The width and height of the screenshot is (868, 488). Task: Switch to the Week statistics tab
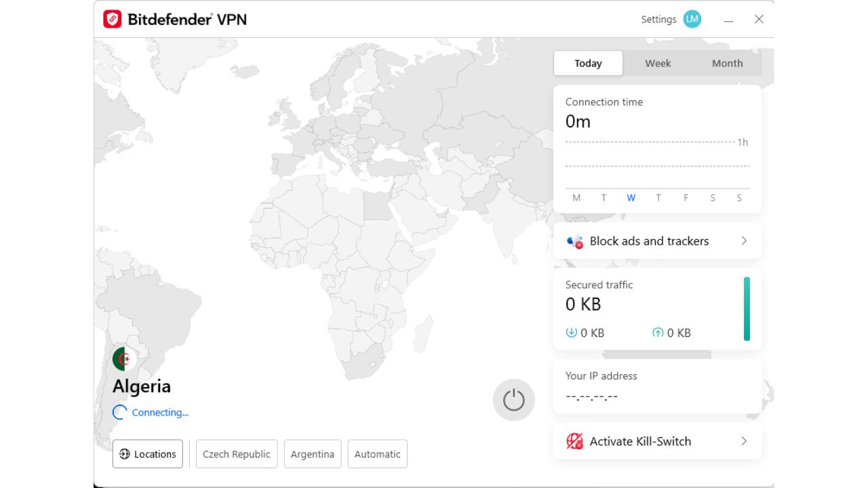coord(657,63)
